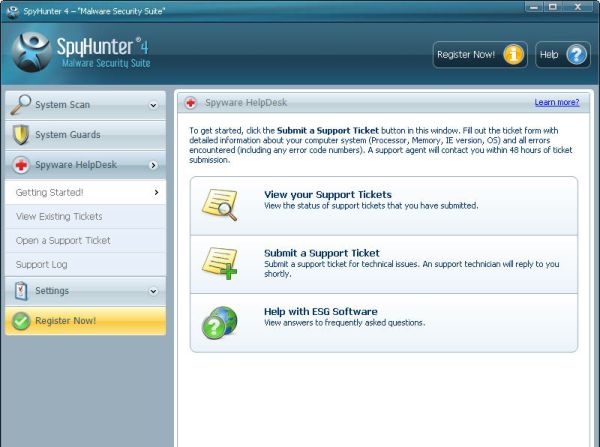Expand the System Scan dropdown arrow
This screenshot has width=600, height=447.
[153, 105]
